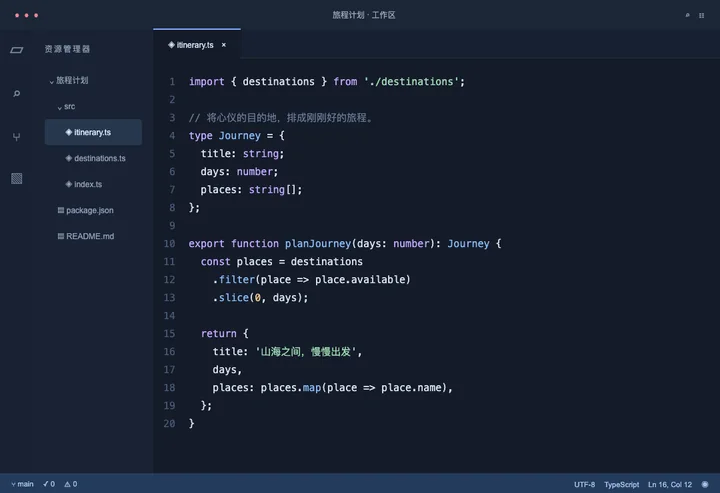Click the 'places: string[];' line
This screenshot has width=720, height=493.
251,190
